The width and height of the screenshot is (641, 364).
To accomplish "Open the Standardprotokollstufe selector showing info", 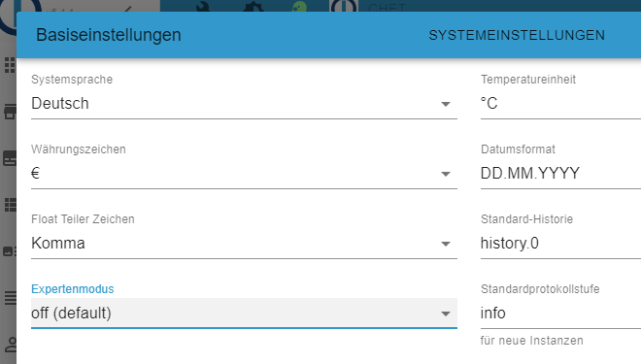I will [x=560, y=314].
